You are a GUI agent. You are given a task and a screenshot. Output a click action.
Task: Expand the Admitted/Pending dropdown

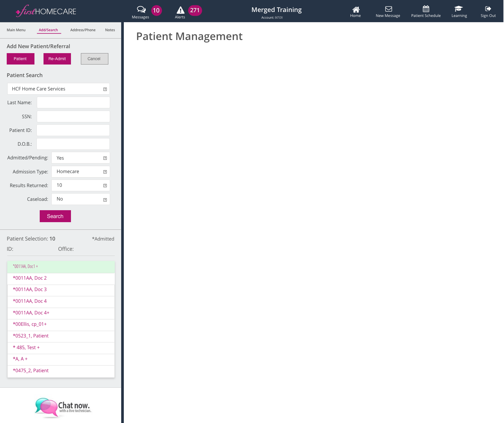(81, 158)
